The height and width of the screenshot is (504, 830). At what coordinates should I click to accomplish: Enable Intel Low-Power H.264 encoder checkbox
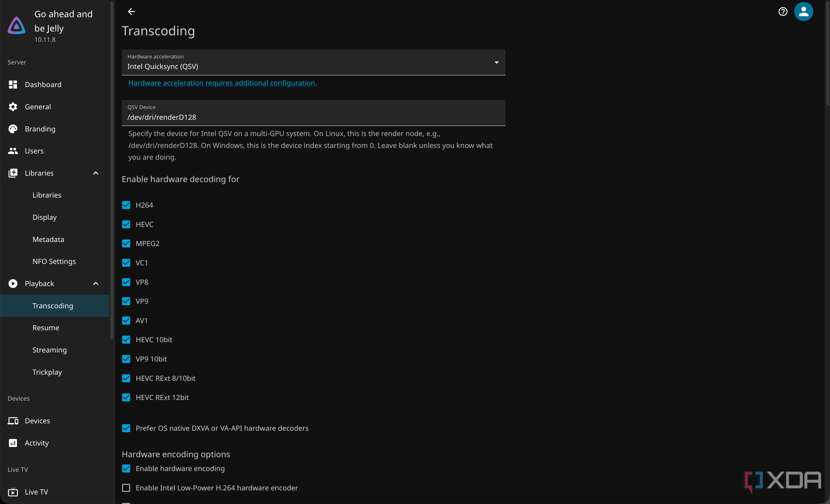(126, 488)
